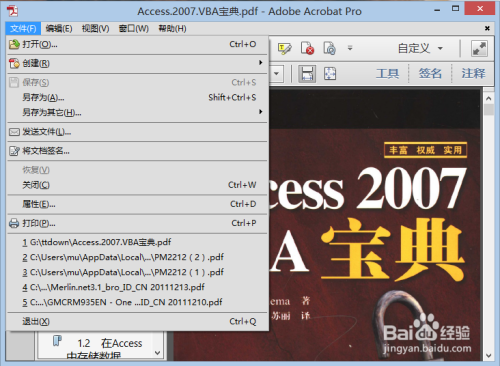Open the quick tools overflow arrow
The height and width of the screenshot is (366, 500).
click(350, 48)
